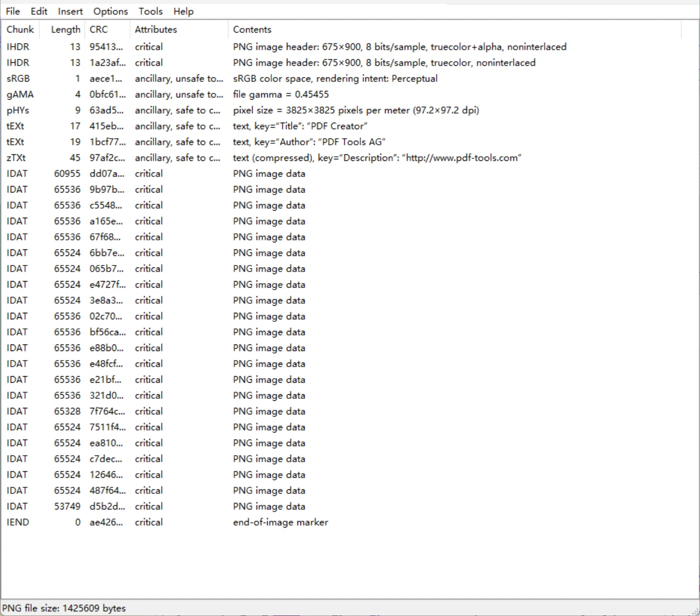Viewport: 700px width, 616px height.
Task: Open the File menu
Action: click(x=13, y=11)
